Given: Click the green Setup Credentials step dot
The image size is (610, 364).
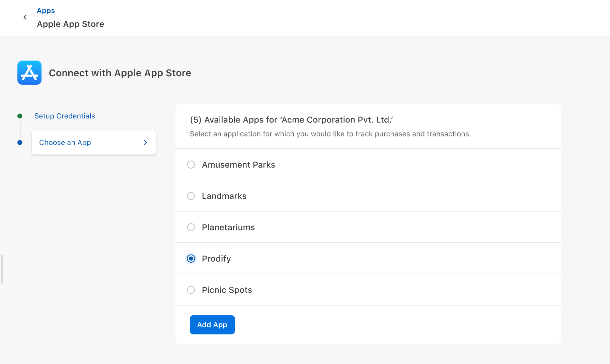Looking at the screenshot, I should tap(20, 116).
